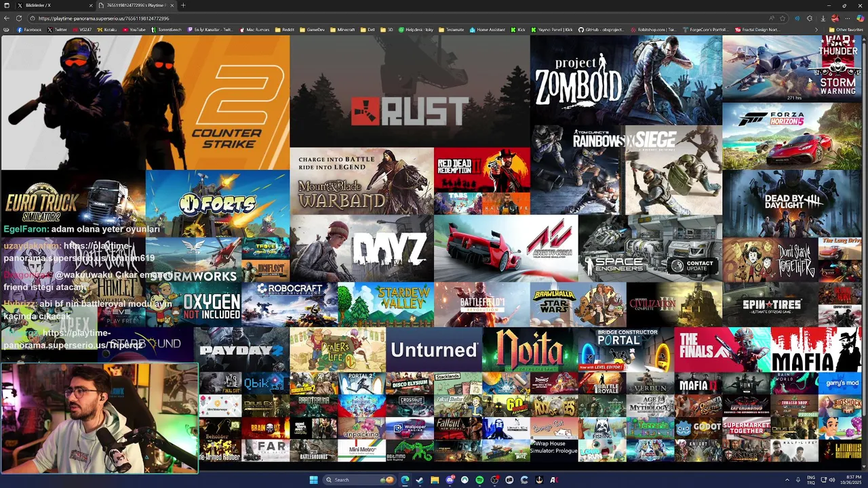Open the Space Engineers tile
This screenshot has height=488, width=868.
point(650,248)
